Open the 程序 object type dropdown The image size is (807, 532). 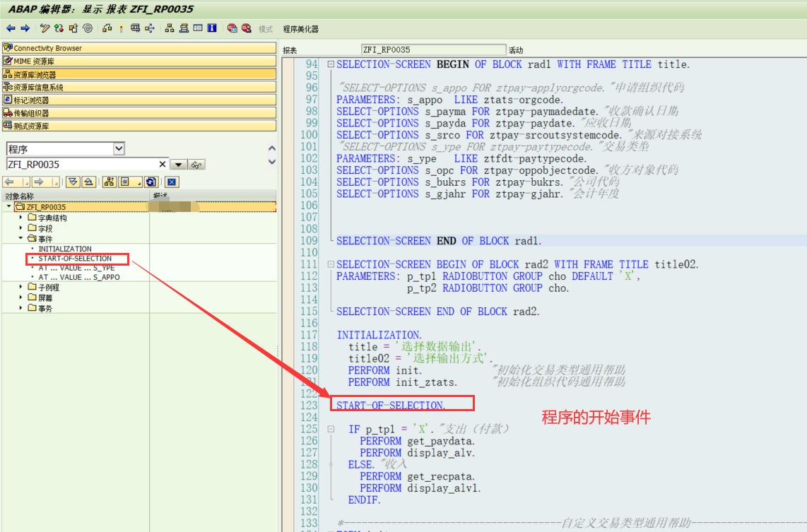[117, 148]
